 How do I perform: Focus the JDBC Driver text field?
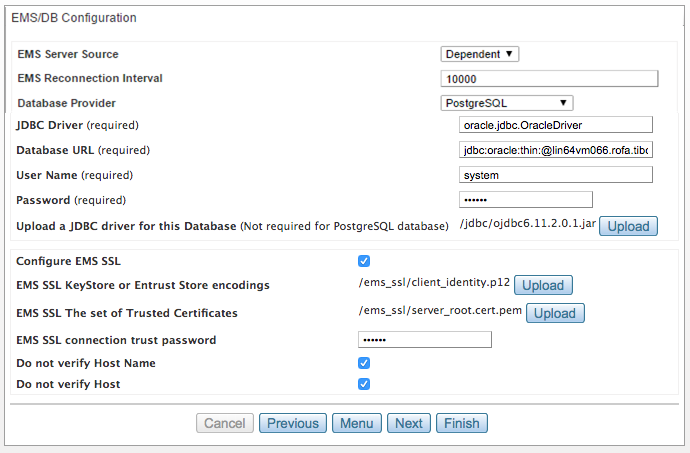point(555,125)
